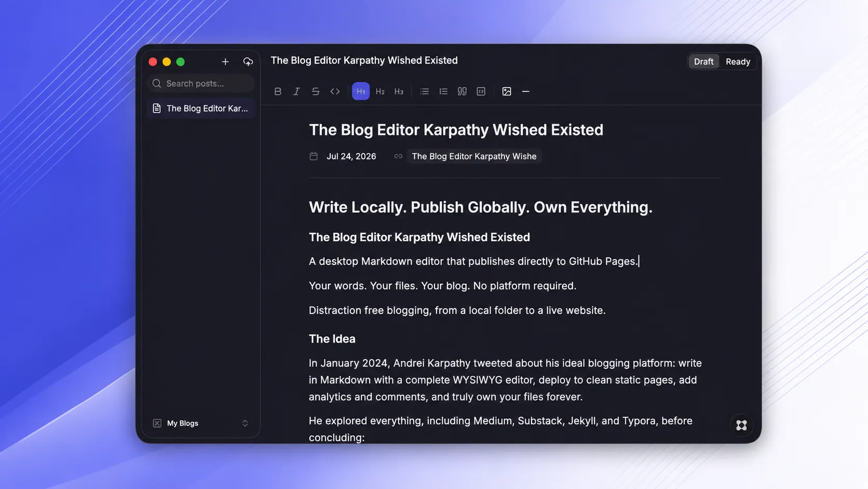Toggle inline code formatting

point(335,91)
